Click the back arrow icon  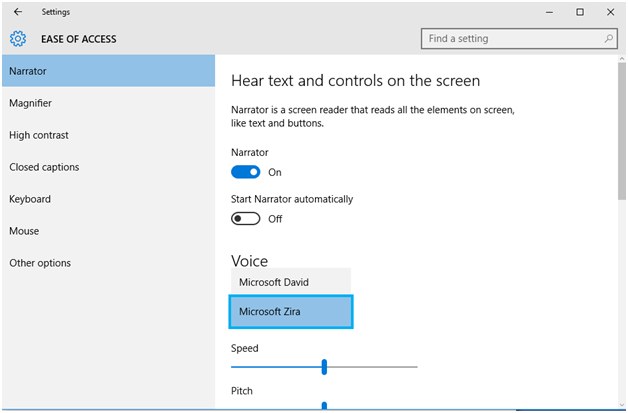(18, 12)
